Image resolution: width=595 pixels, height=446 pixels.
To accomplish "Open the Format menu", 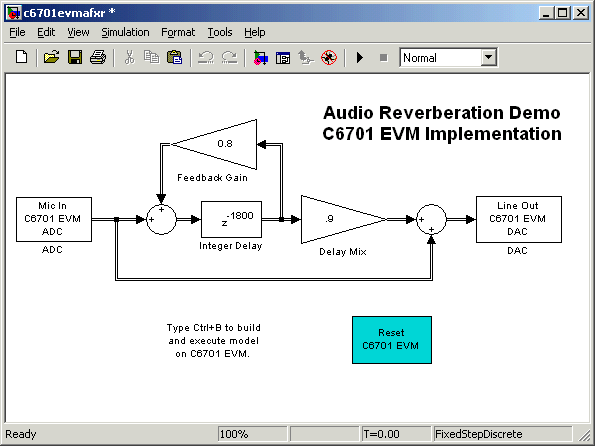I will coord(178,32).
